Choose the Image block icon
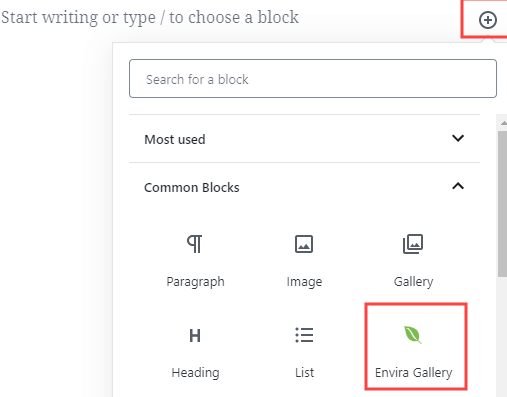 304,244
